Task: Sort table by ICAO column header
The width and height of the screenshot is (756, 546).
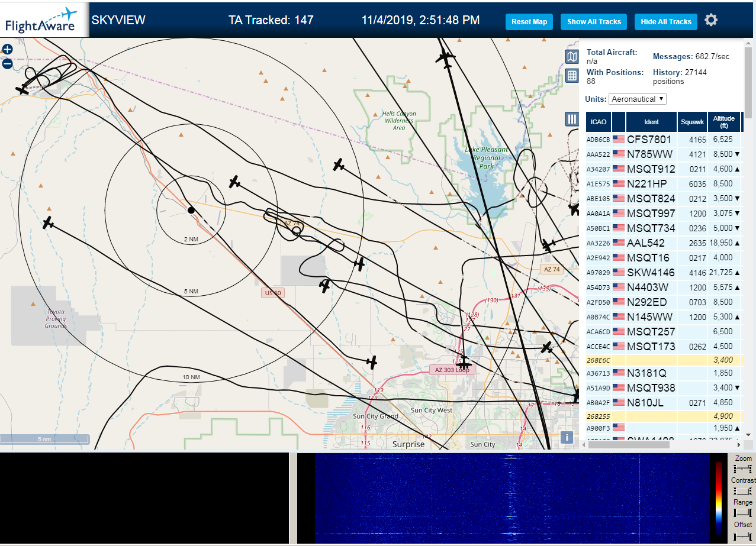Action: (x=599, y=122)
